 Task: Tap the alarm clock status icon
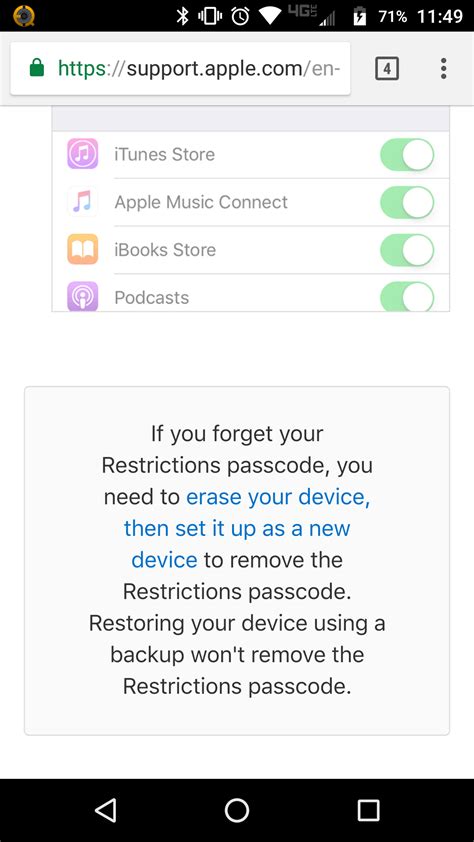coord(240,16)
